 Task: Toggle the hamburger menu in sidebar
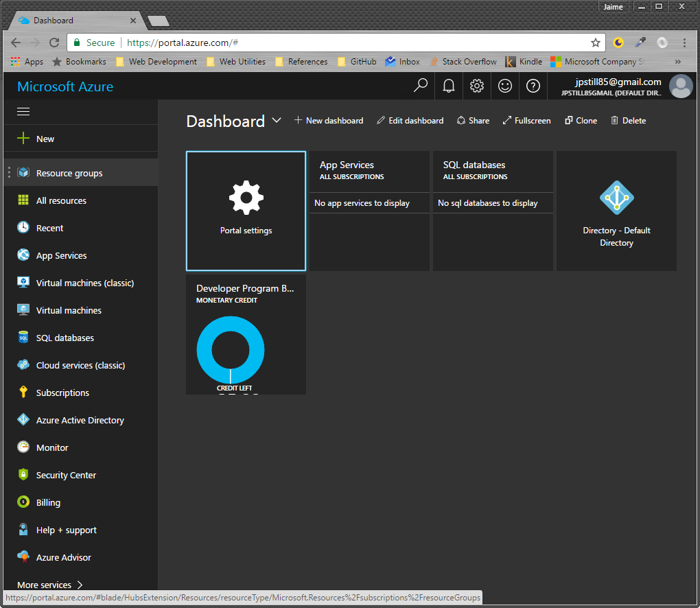[23, 111]
